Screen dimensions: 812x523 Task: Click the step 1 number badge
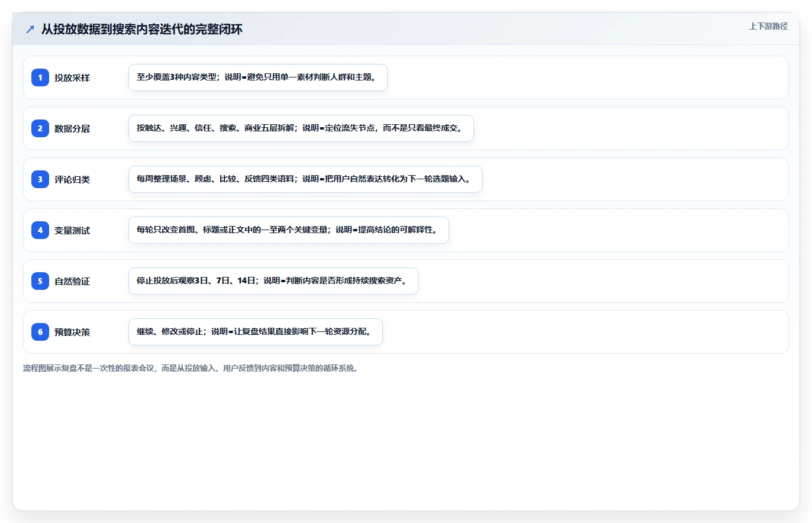pyautogui.click(x=40, y=78)
